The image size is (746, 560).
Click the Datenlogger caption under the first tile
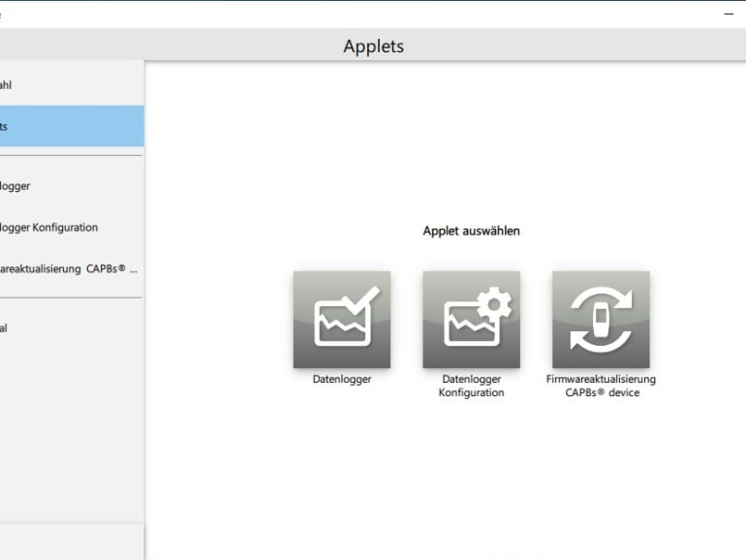(x=341, y=380)
